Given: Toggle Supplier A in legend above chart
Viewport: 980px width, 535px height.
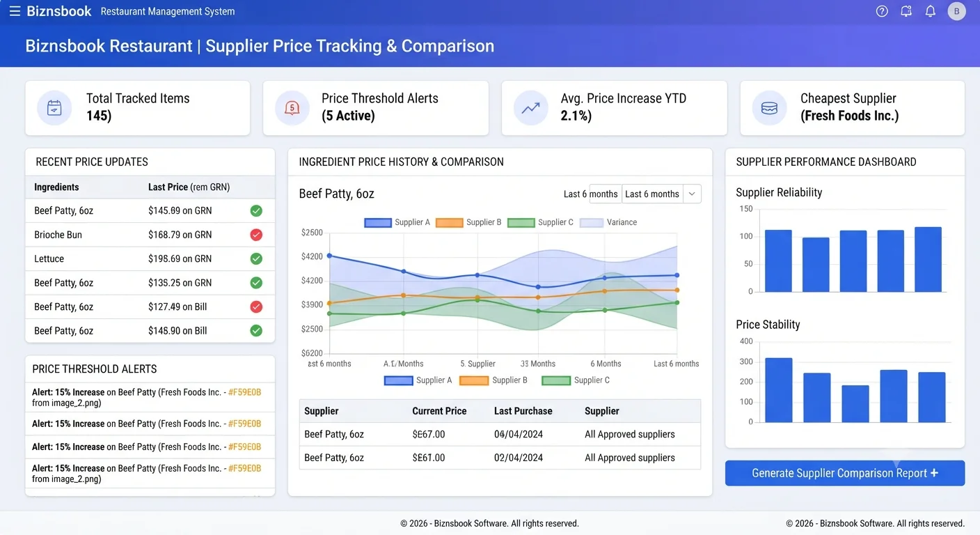Looking at the screenshot, I should tap(397, 222).
